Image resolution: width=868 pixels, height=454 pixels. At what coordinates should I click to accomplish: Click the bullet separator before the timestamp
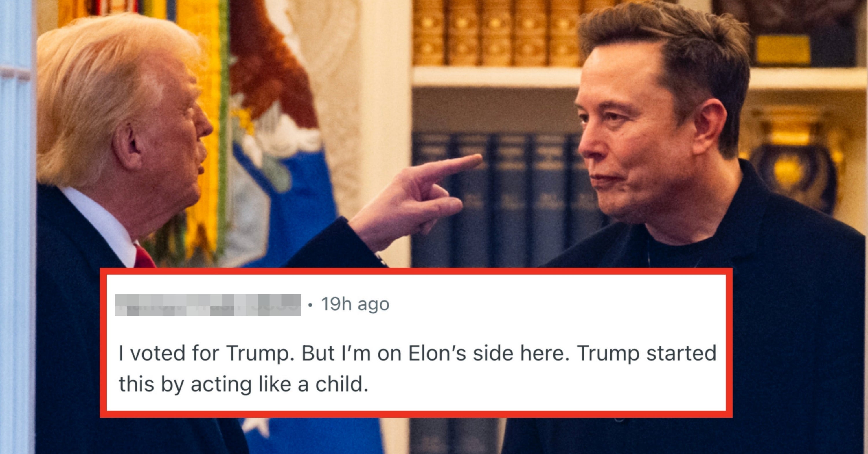310,305
